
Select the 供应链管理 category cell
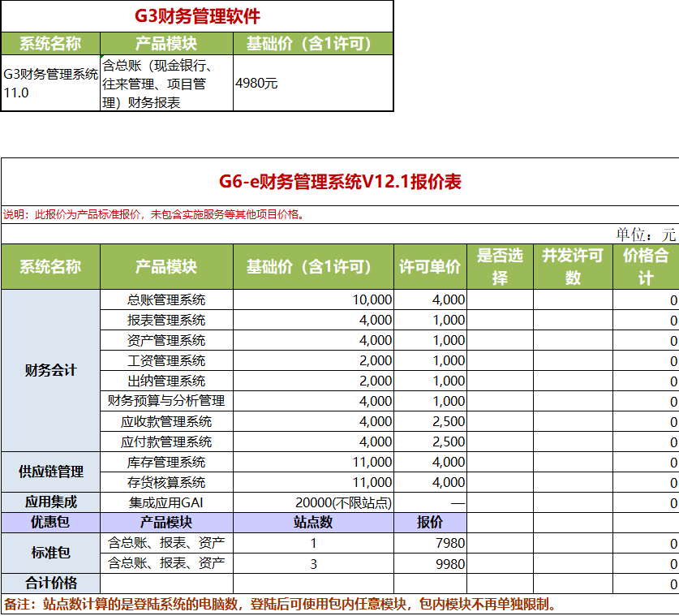[50, 472]
